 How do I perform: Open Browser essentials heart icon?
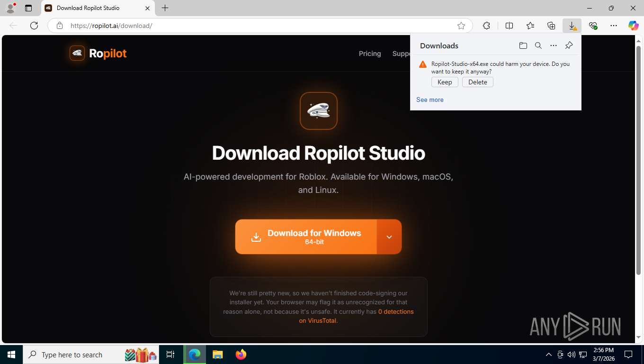click(593, 26)
